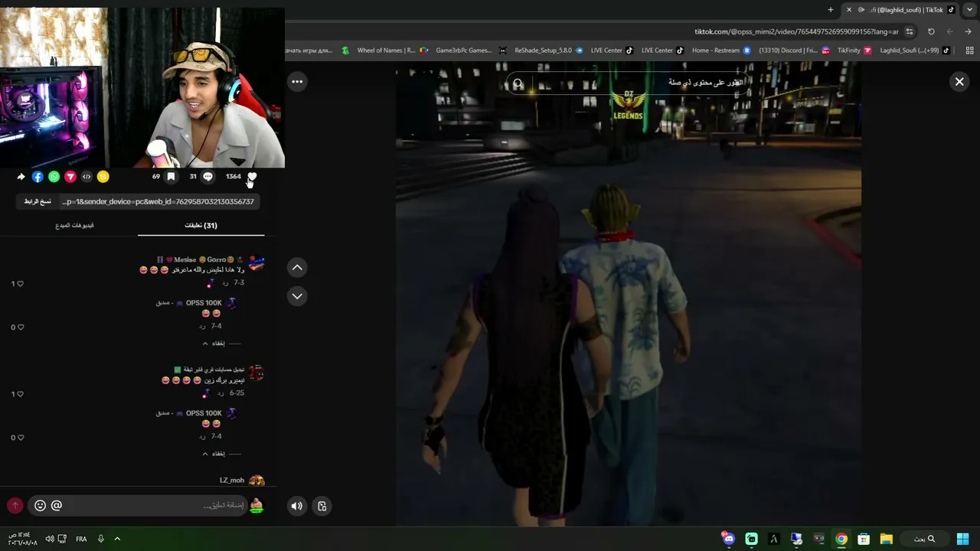Select the video share link text
The height and width of the screenshot is (551, 980).
pyautogui.click(x=158, y=201)
